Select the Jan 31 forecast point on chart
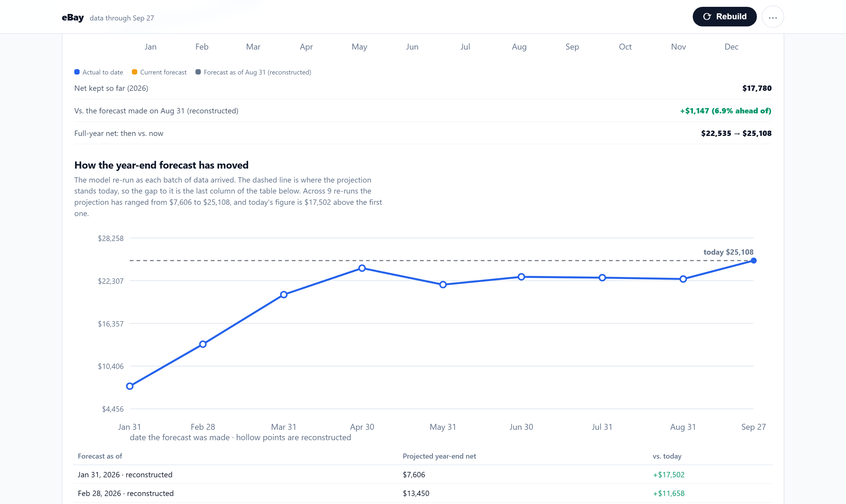 click(130, 386)
